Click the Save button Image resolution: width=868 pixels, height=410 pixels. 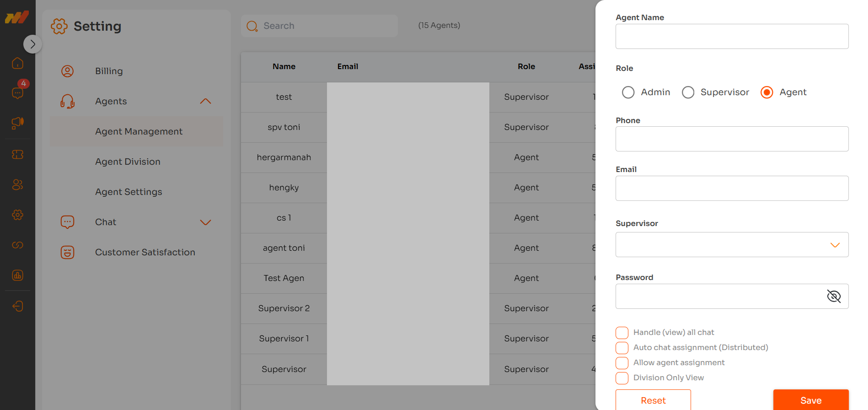(810, 400)
